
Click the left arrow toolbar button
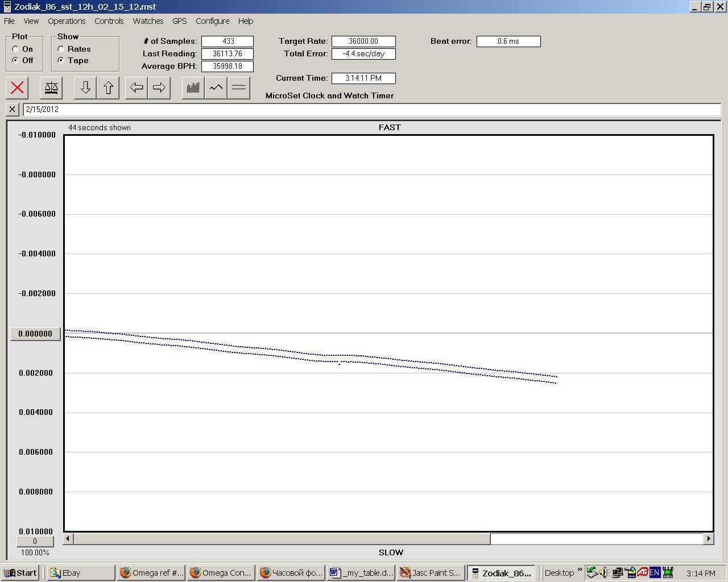click(x=136, y=88)
